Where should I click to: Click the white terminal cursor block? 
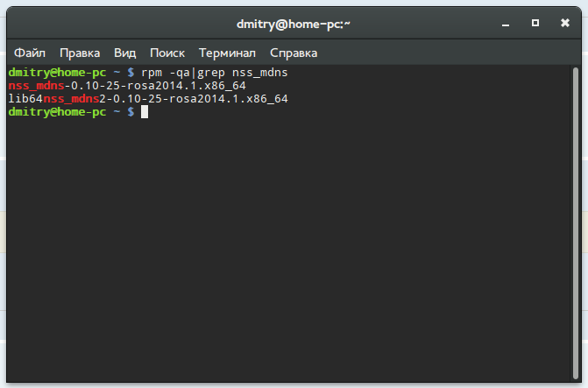click(x=145, y=113)
